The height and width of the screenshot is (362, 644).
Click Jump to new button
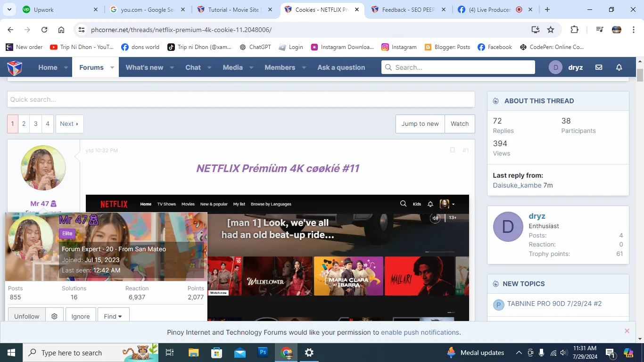420,123
